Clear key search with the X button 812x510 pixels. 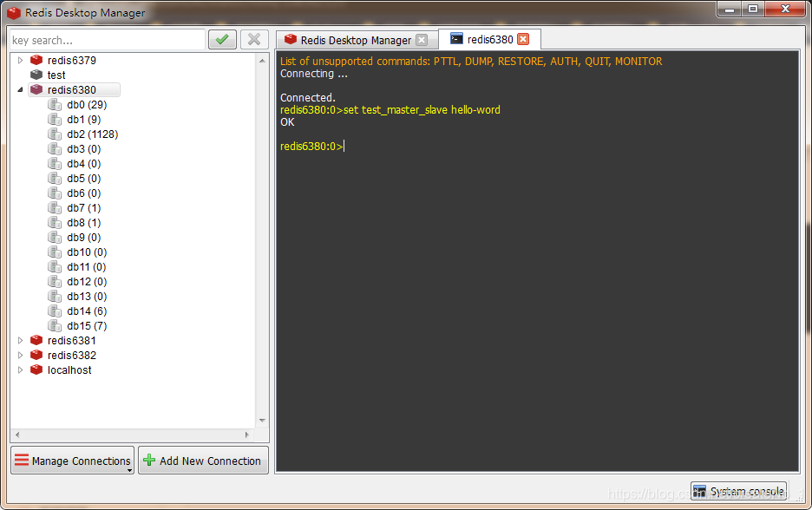pyautogui.click(x=254, y=39)
